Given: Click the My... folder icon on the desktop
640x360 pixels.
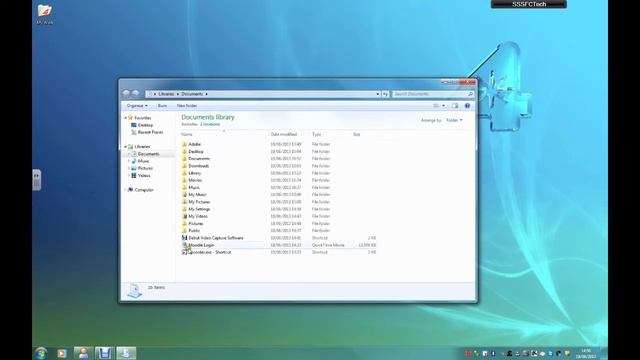Looking at the screenshot, I should [x=44, y=10].
